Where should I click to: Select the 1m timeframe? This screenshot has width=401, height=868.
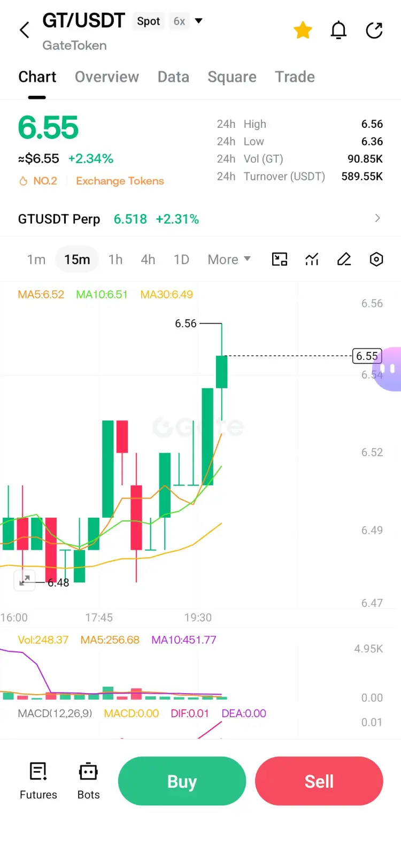pyautogui.click(x=36, y=259)
